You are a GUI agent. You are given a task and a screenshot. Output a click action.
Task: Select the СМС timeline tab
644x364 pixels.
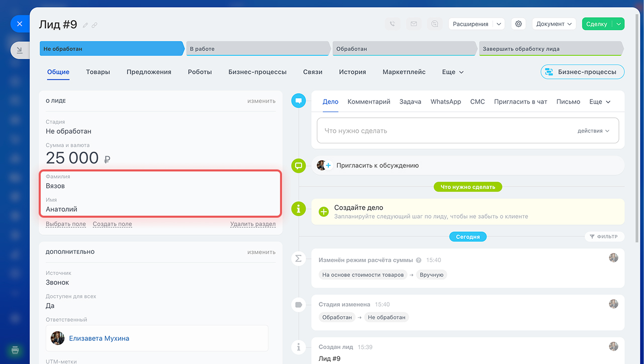pyautogui.click(x=478, y=102)
